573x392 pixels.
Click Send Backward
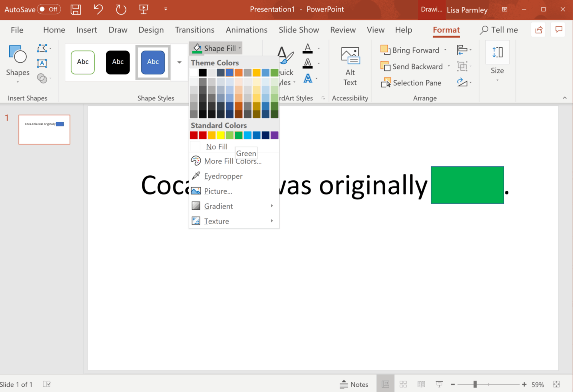(x=411, y=66)
